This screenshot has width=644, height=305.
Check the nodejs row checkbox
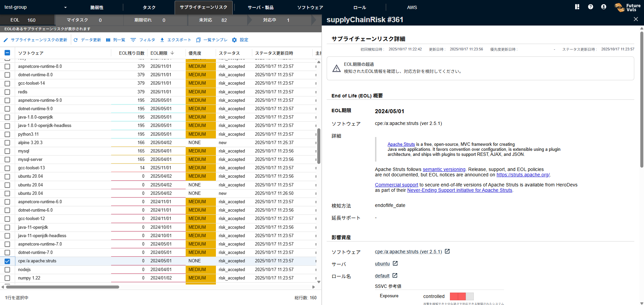(x=7, y=270)
